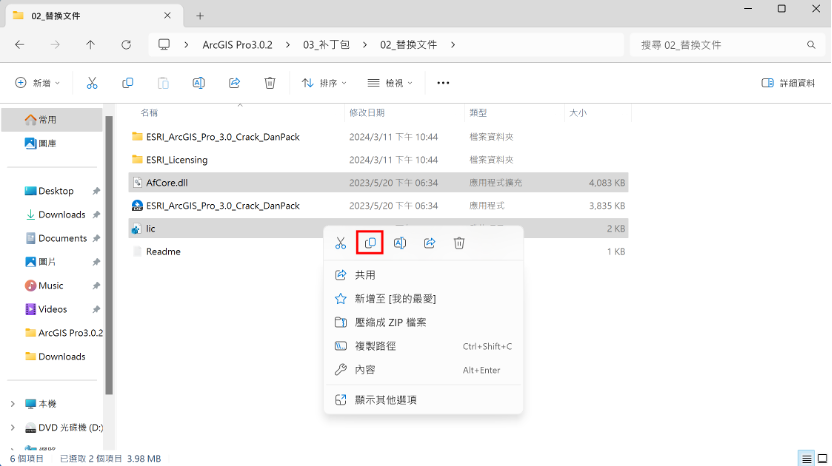The image size is (832, 466).
Task: Sort by 類型 column header
Action: point(478,113)
